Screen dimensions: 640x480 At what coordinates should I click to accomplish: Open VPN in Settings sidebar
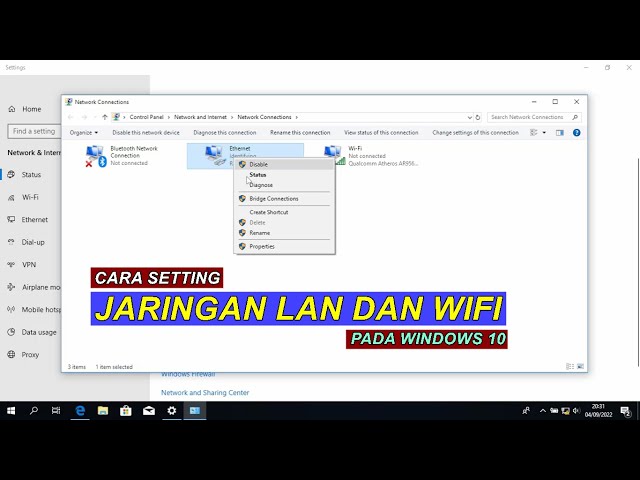pyautogui.click(x=29, y=264)
